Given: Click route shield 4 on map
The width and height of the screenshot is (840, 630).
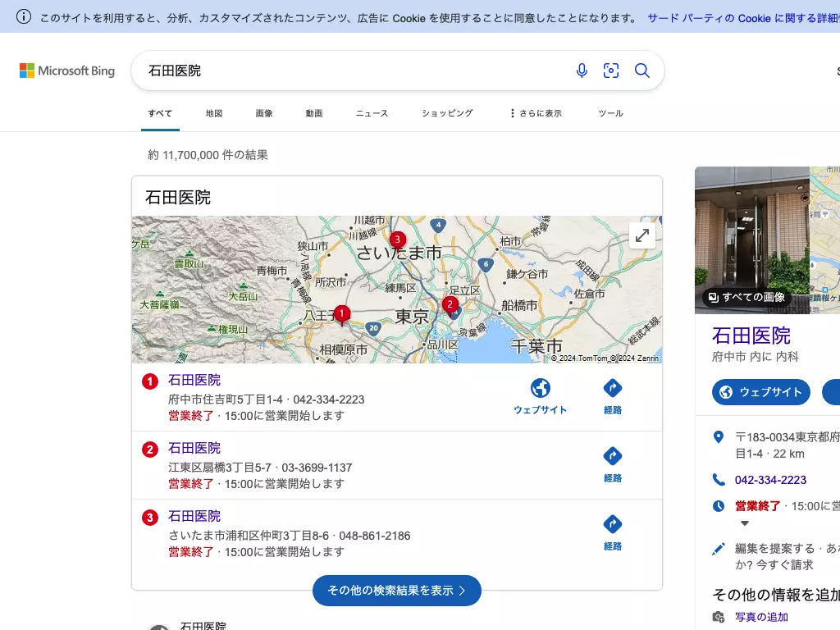Looking at the screenshot, I should click(x=438, y=225).
